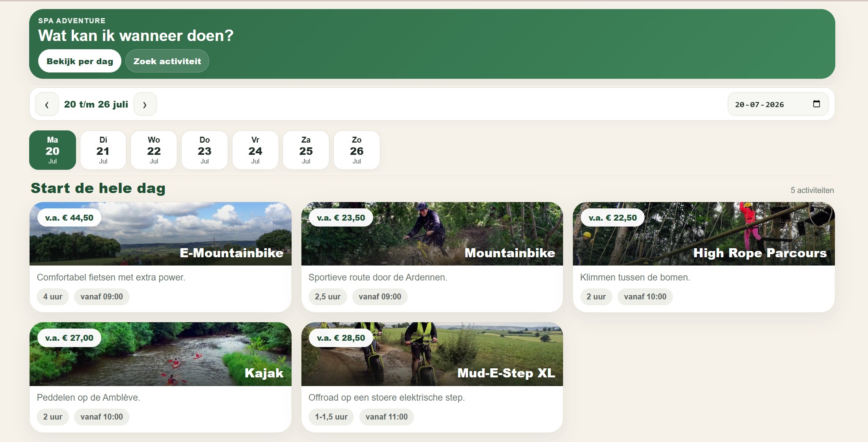Open the E-Mountainbike activity card
Screen dimensions: 868x442
160,257
